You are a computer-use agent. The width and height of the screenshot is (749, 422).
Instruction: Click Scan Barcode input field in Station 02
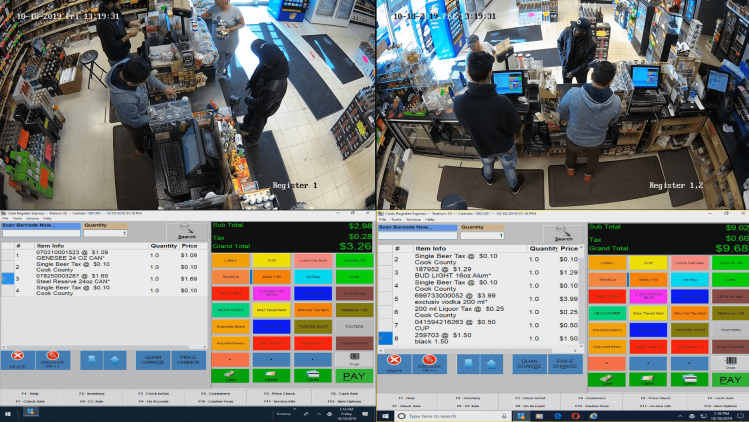click(x=41, y=233)
